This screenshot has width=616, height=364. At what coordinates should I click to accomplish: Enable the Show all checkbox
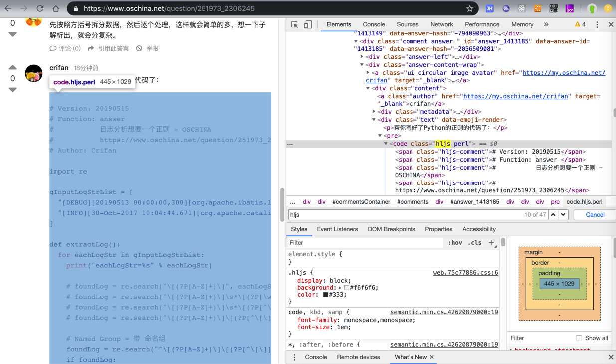(x=579, y=338)
